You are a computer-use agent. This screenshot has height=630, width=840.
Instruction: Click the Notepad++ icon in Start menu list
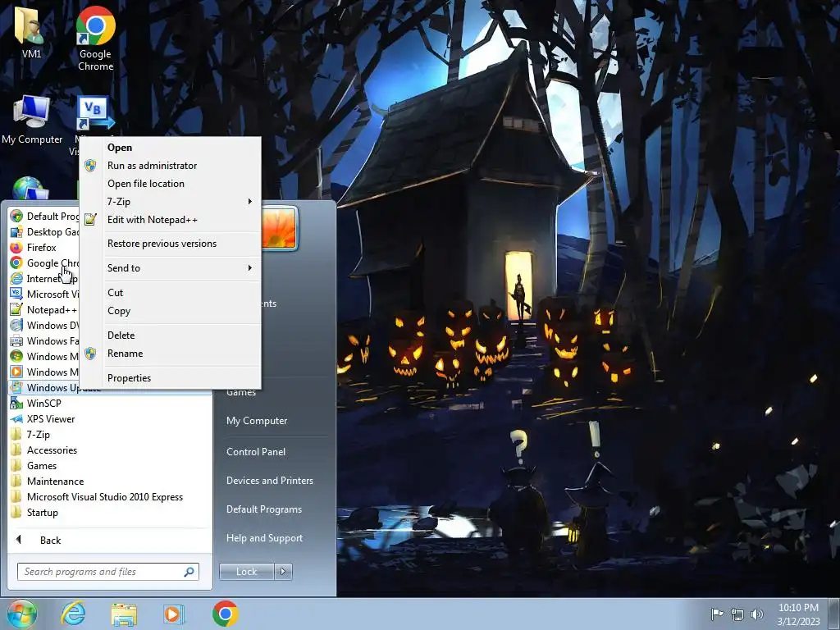coord(16,309)
